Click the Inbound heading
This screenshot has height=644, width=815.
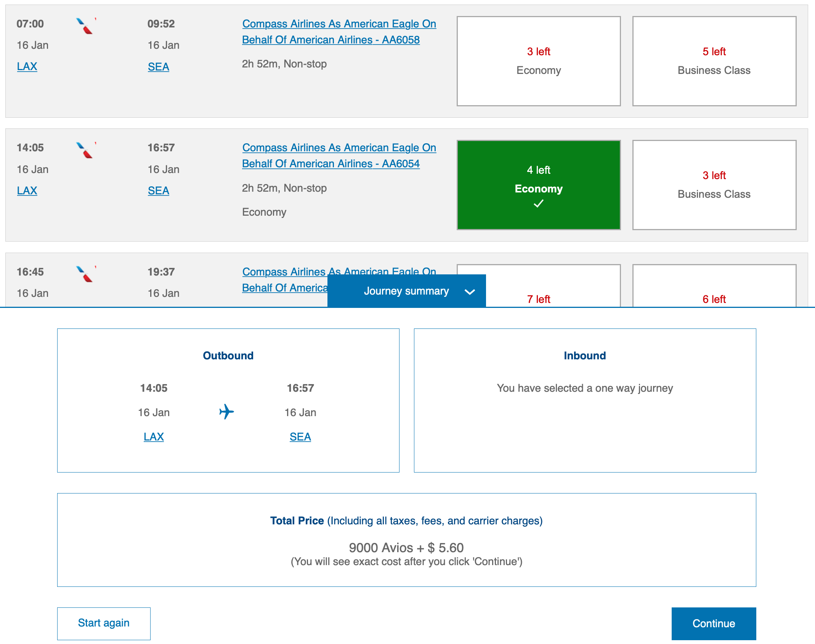point(585,356)
